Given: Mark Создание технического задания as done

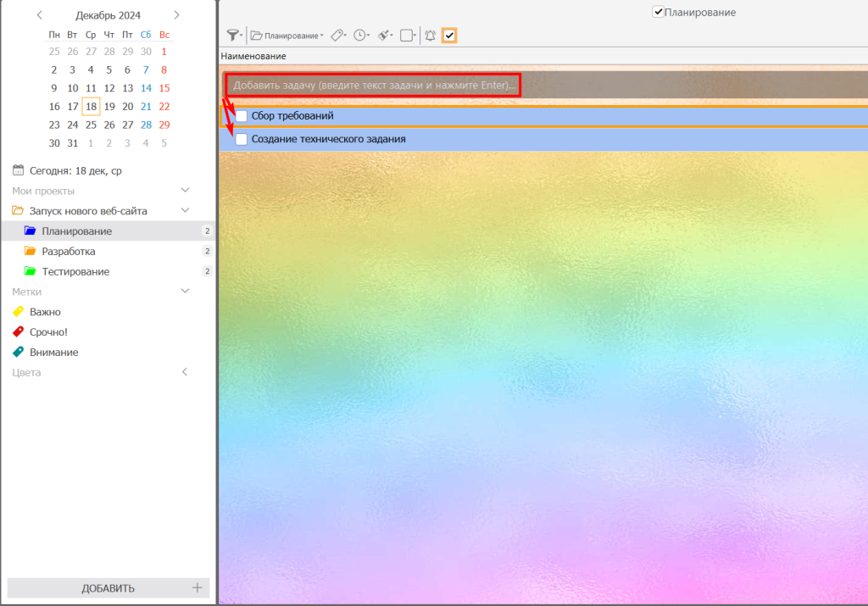Looking at the screenshot, I should click(x=242, y=139).
